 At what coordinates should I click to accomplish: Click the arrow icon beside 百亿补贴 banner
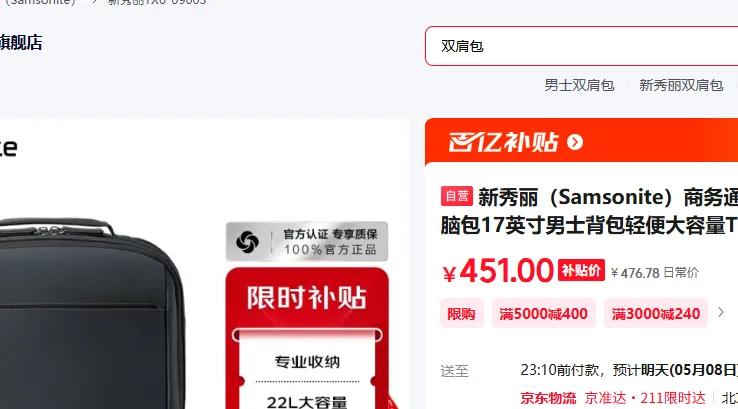pyautogui.click(x=575, y=142)
